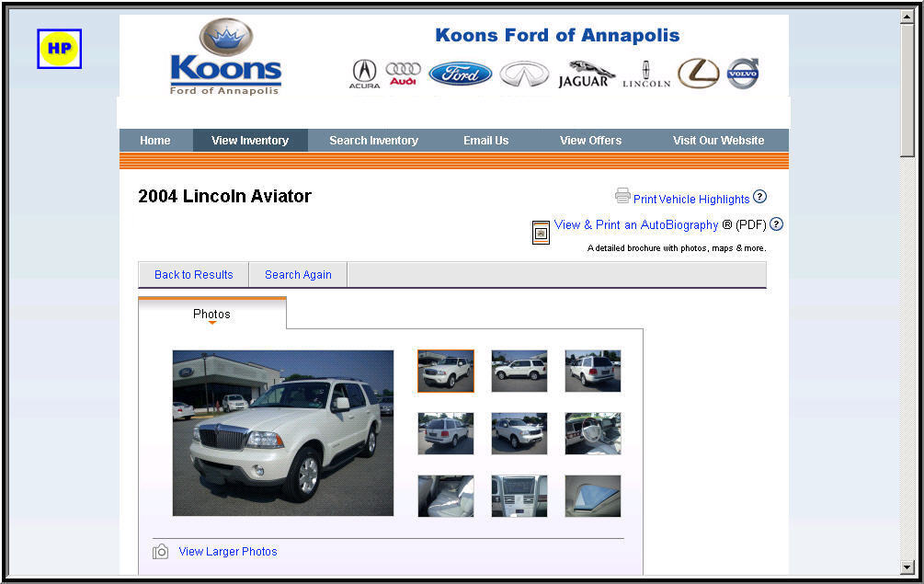
Task: Select the Photos tab
Action: coord(212,314)
